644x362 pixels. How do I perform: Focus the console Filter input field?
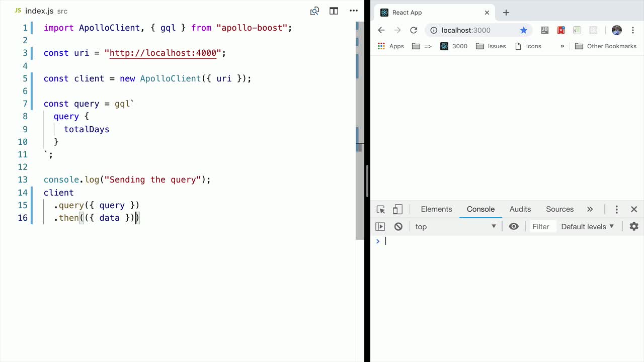pos(541,227)
